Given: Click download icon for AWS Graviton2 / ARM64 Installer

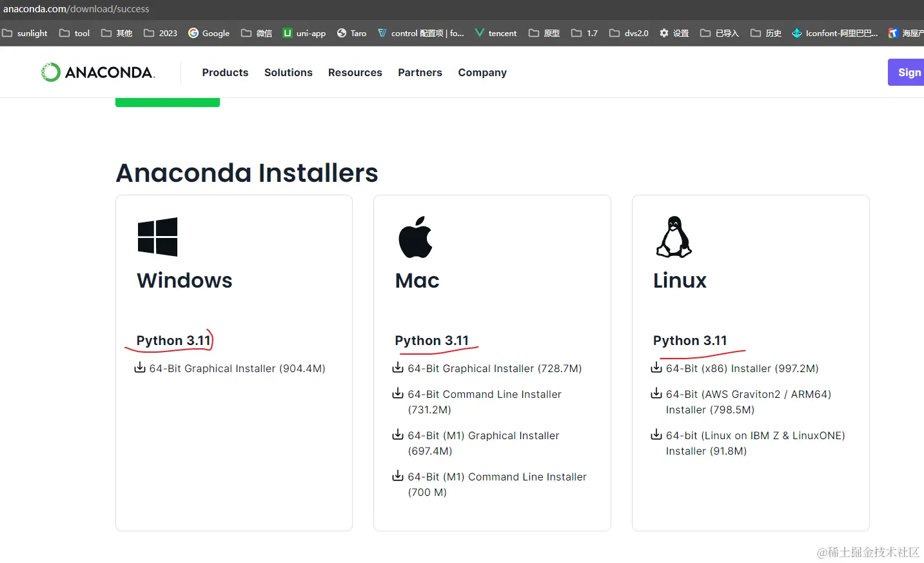Looking at the screenshot, I should (656, 393).
